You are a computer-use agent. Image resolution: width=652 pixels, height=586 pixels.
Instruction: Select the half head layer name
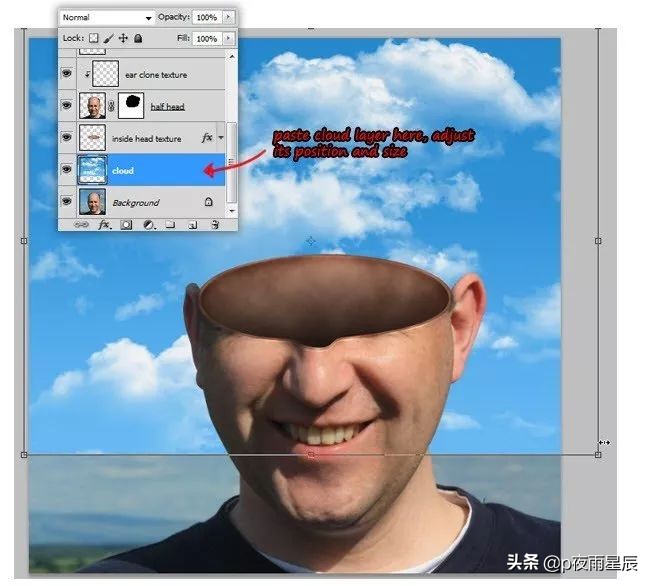coord(167,107)
